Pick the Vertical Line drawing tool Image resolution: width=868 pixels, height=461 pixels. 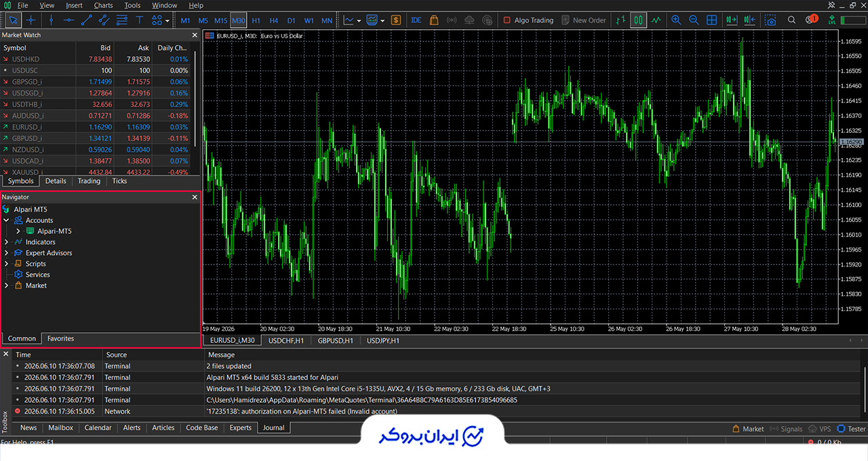pyautogui.click(x=50, y=20)
